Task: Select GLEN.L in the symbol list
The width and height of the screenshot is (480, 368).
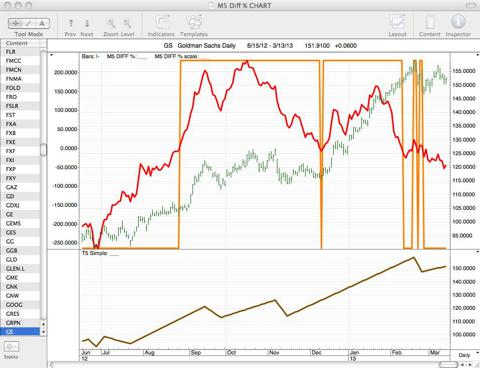Action: (20, 268)
